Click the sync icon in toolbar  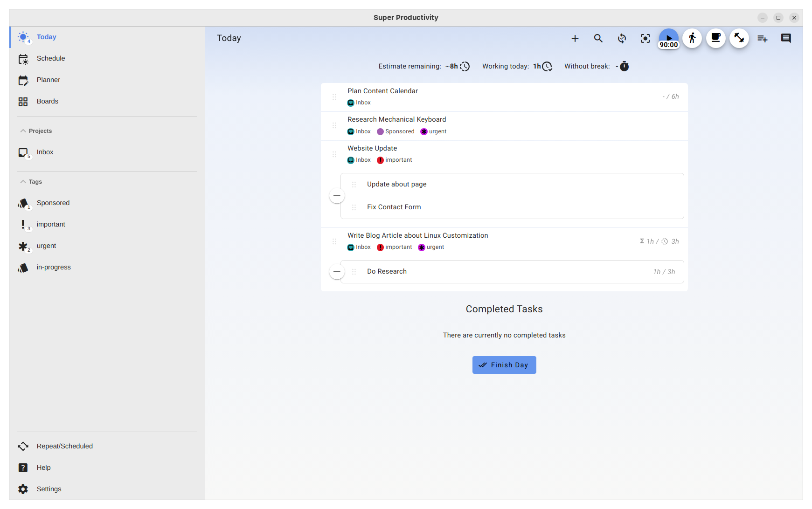tap(622, 39)
